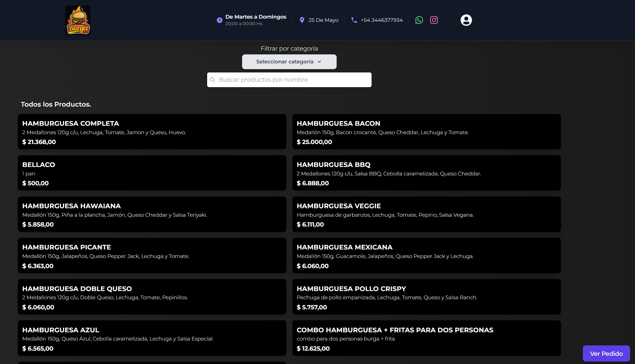Click the clock icon beside opening hours
The image size is (635, 364).
pyautogui.click(x=219, y=20)
